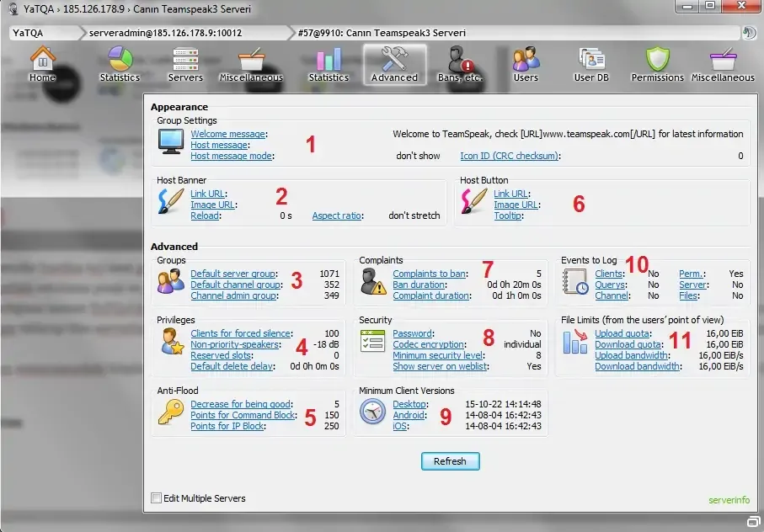
Task: Select the serveradmin connection breadcrumb
Action: (x=165, y=33)
